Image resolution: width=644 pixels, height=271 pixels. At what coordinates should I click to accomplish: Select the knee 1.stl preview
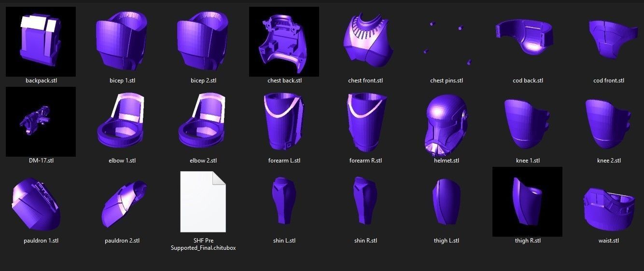tap(528, 124)
